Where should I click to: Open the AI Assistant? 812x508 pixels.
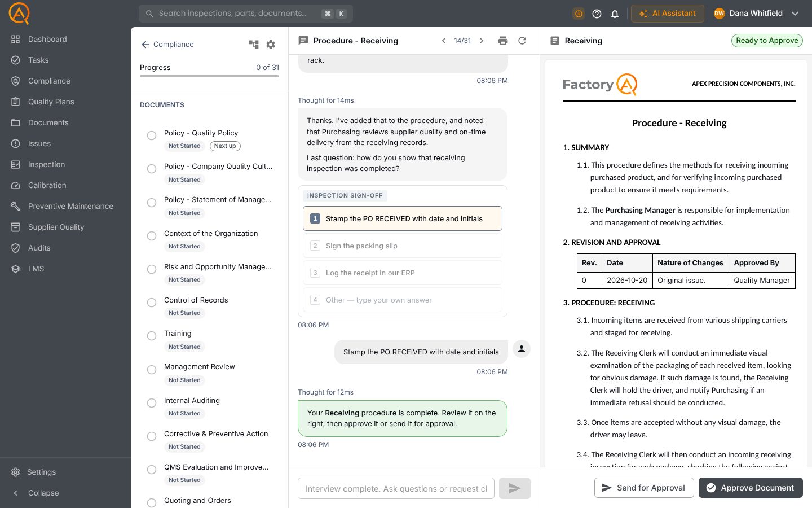668,14
